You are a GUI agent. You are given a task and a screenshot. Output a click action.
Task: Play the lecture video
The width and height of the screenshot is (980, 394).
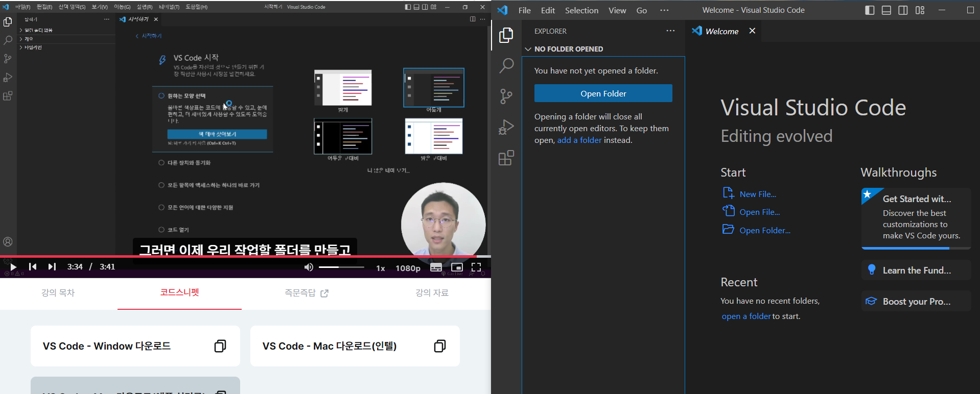13,267
